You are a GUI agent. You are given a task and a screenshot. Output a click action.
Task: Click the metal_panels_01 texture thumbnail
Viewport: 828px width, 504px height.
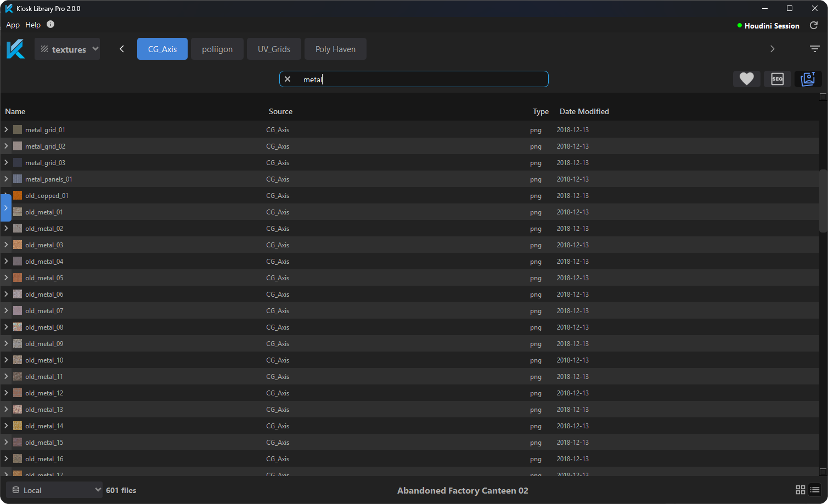coord(17,179)
